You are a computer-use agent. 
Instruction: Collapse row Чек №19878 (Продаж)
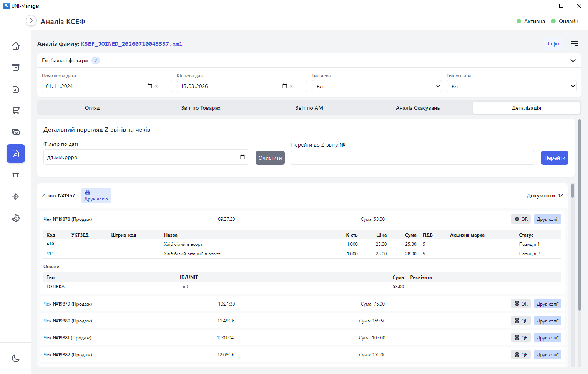302,219
